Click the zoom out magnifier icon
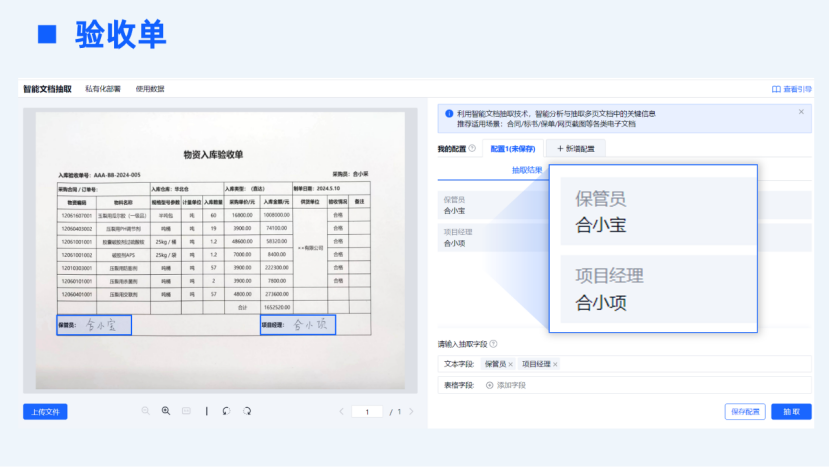The image size is (830, 467). click(x=145, y=411)
